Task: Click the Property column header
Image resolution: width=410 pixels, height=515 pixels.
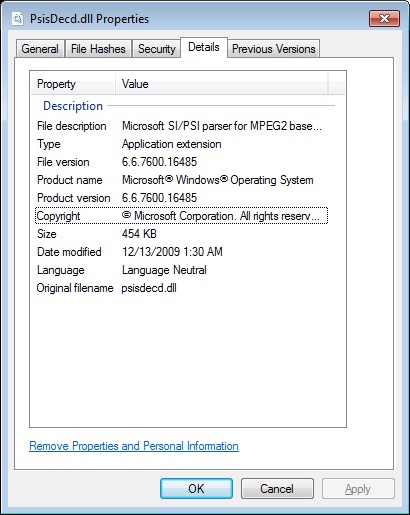Action: click(x=73, y=84)
